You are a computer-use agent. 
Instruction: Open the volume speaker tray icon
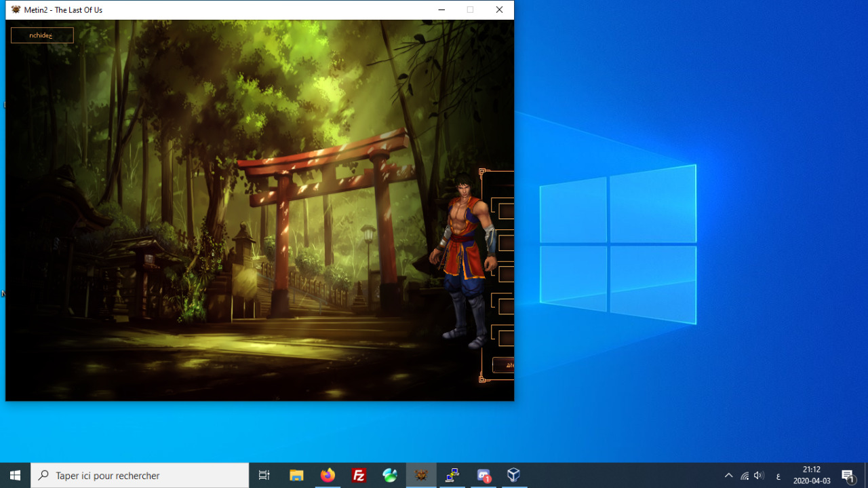click(x=759, y=476)
